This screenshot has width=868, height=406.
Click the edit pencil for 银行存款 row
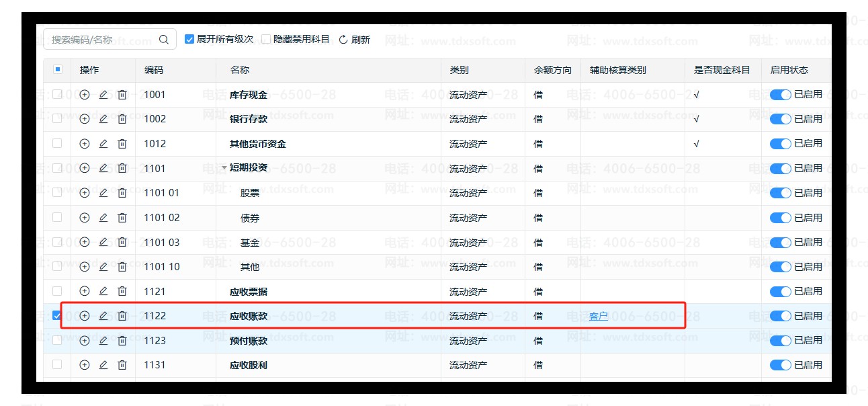point(103,119)
